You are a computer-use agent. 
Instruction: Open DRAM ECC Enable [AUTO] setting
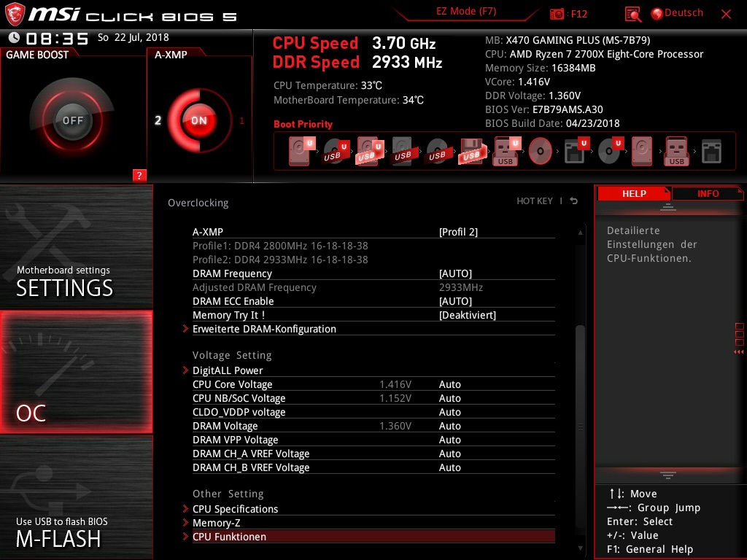point(455,301)
